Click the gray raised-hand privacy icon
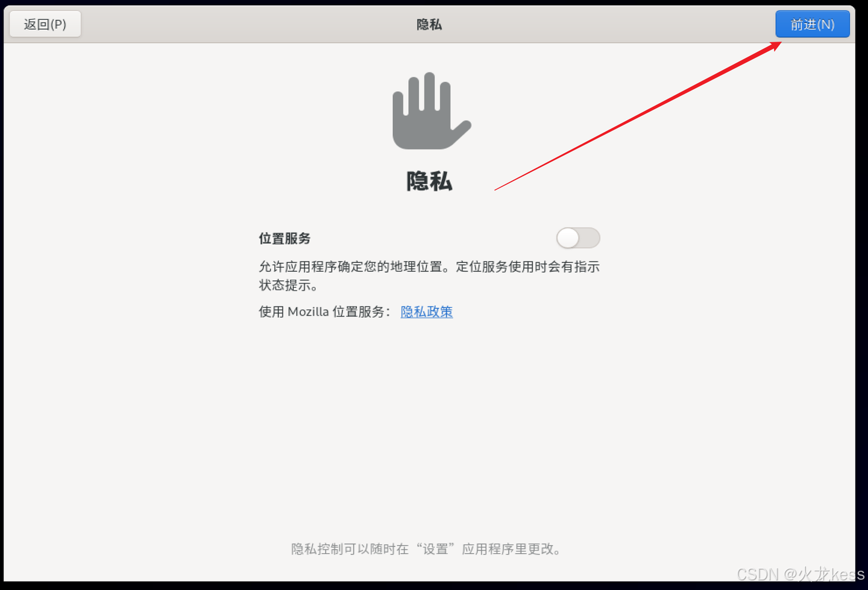The width and height of the screenshot is (868, 590). coord(432,111)
